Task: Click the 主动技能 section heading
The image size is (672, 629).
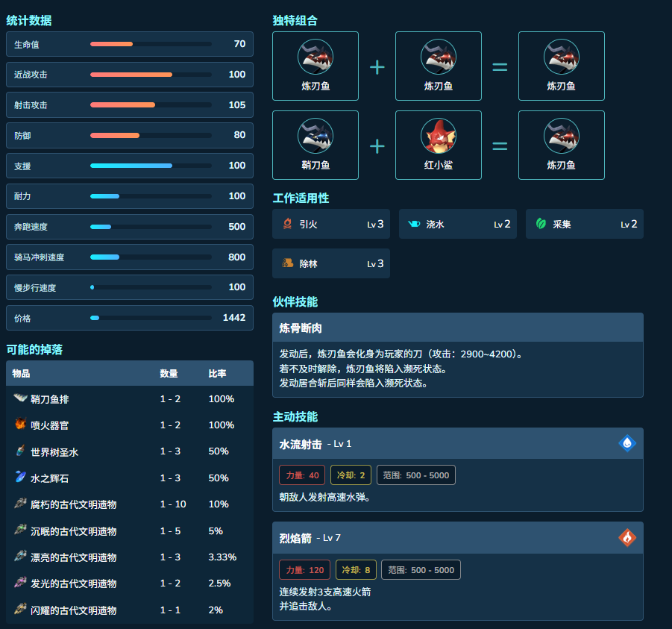Action: (x=295, y=417)
